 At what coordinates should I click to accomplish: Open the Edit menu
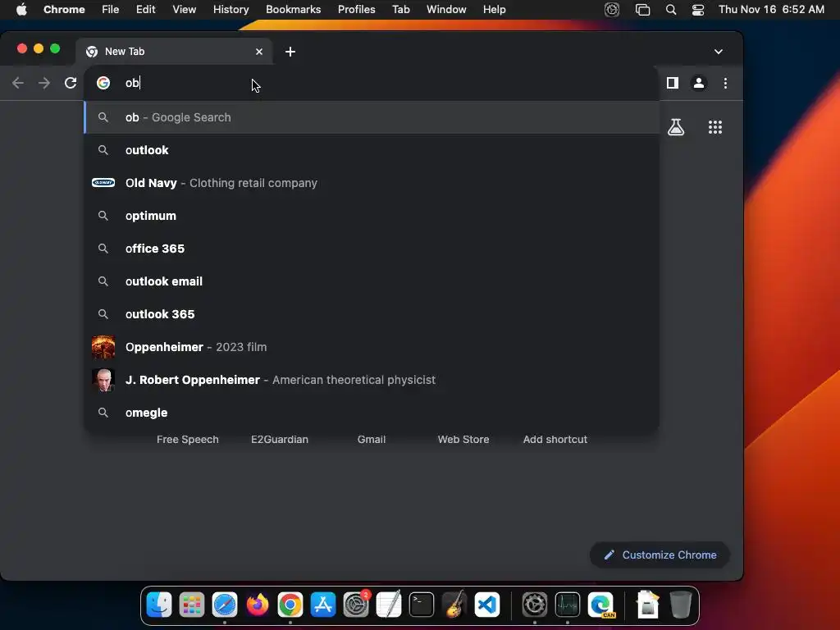click(x=146, y=9)
